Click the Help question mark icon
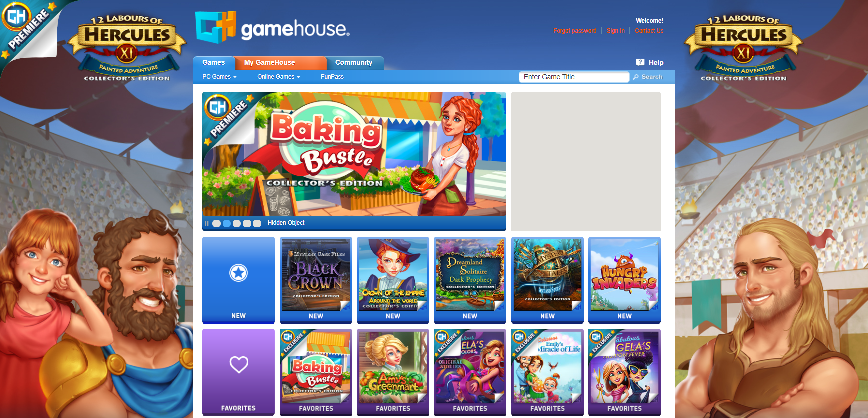Image resolution: width=868 pixels, height=418 pixels. tap(640, 62)
